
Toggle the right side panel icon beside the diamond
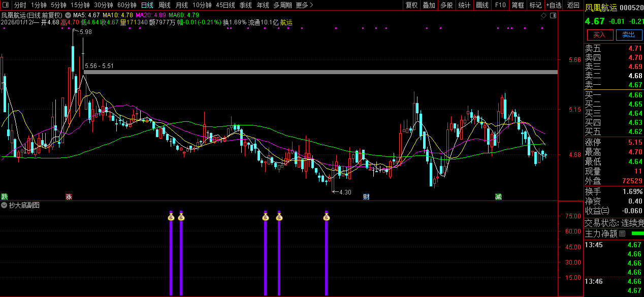[x=554, y=16]
